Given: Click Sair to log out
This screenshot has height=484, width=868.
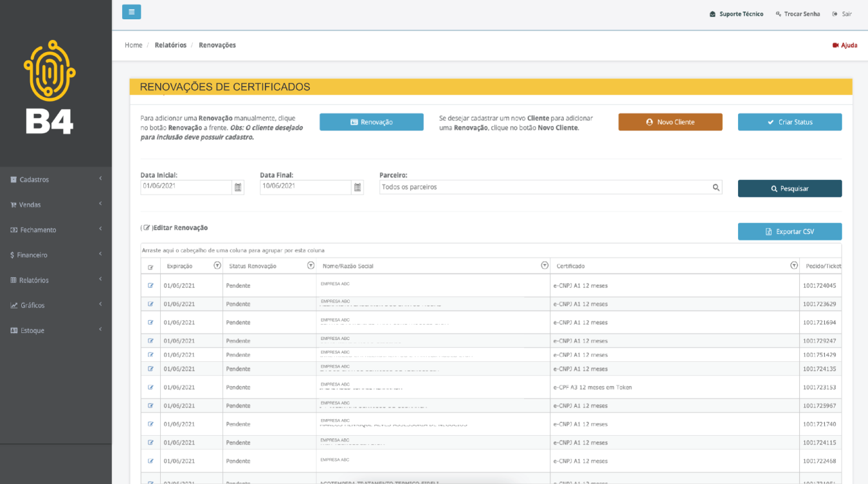Looking at the screenshot, I should [x=842, y=13].
